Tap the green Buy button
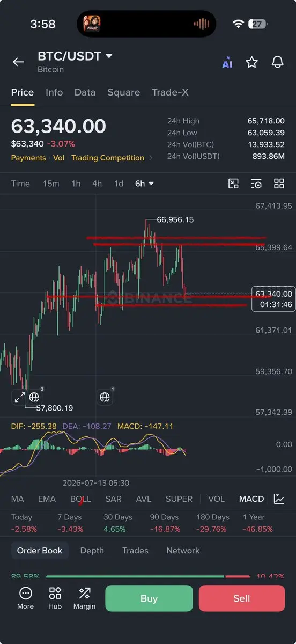Viewport: 296px width, 644px height. click(149, 598)
